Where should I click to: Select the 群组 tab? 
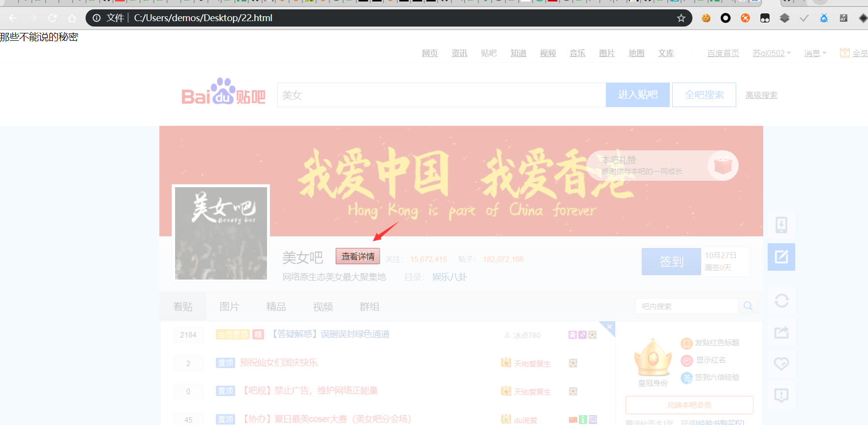pos(369,307)
